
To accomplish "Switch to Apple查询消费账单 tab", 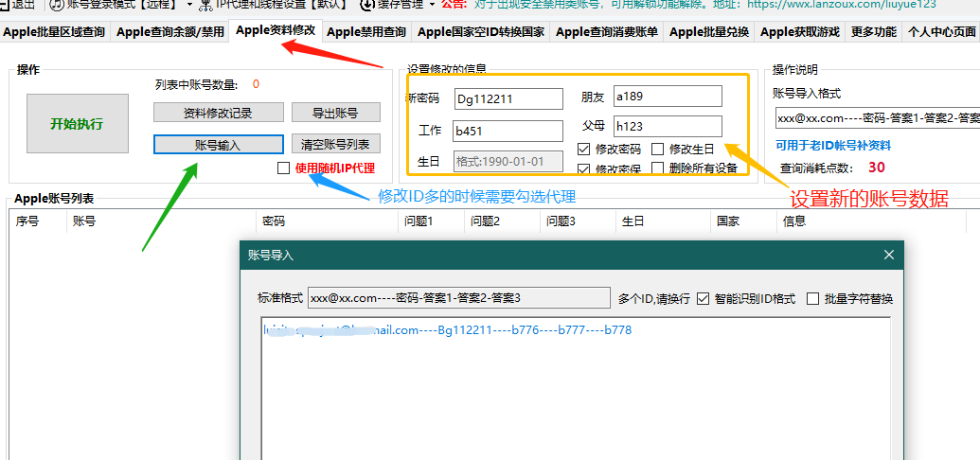I will click(607, 32).
